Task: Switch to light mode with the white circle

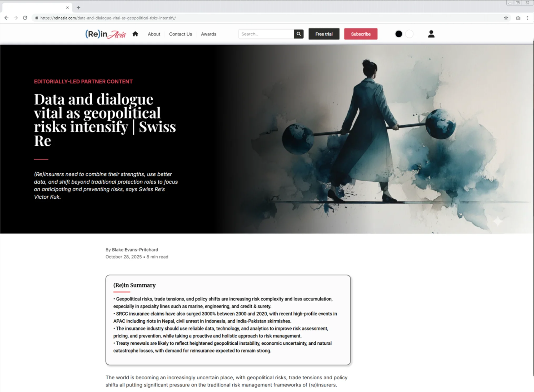Action: (409, 34)
